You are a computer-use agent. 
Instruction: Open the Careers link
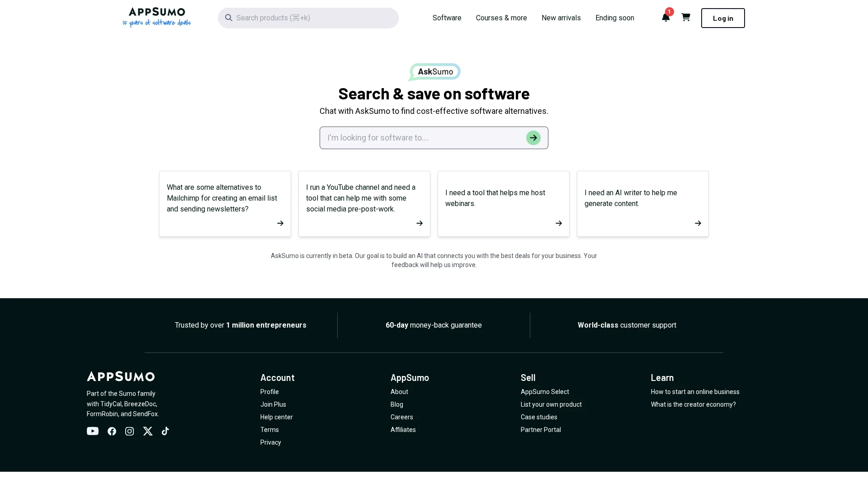[x=402, y=417]
